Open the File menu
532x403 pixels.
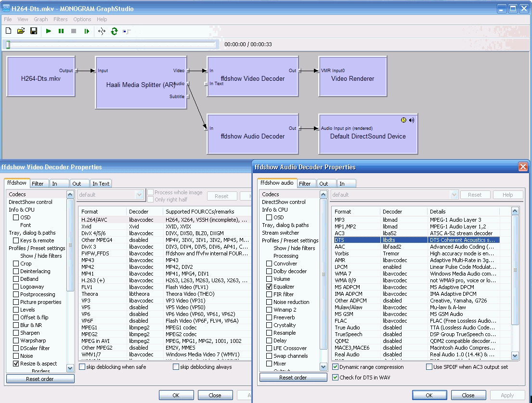(x=8, y=19)
